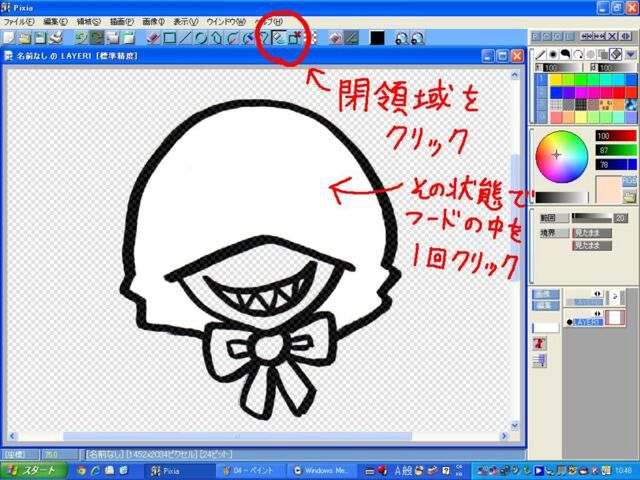Screen dimensions: 640x480
Task: Open the ファイル(F) menu
Action: point(18,20)
